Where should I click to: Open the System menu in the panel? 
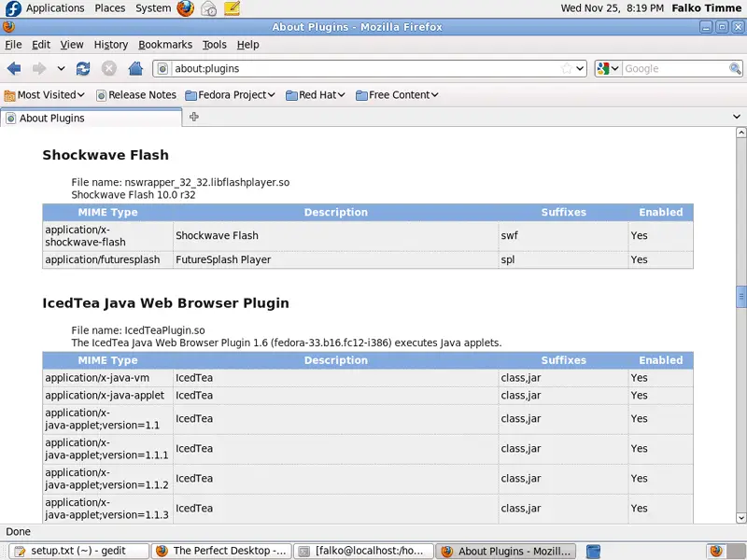coord(153,8)
